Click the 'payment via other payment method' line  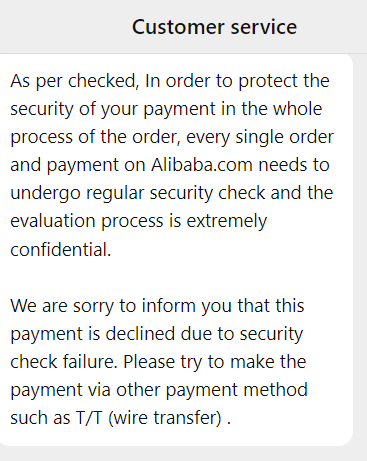[159, 390]
